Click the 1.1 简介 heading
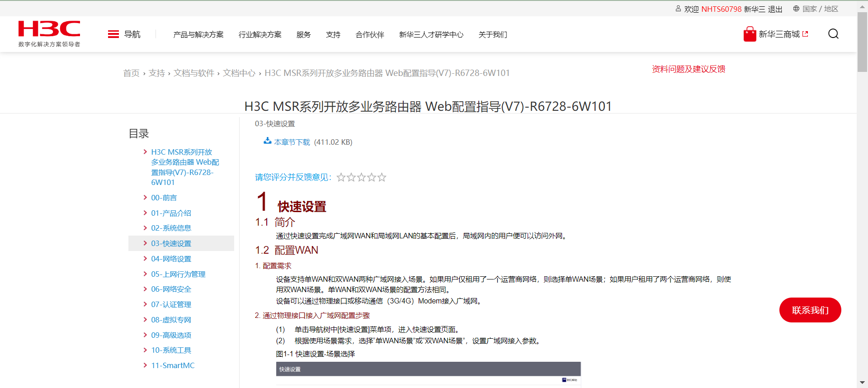Image resolution: width=868 pixels, height=388 pixels. point(275,222)
